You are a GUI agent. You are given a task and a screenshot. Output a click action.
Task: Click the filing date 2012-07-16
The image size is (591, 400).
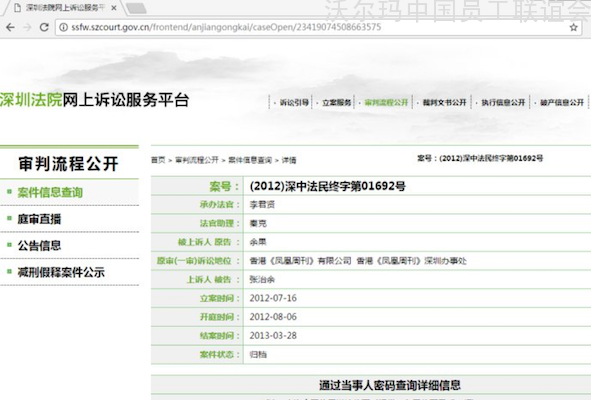point(273,298)
